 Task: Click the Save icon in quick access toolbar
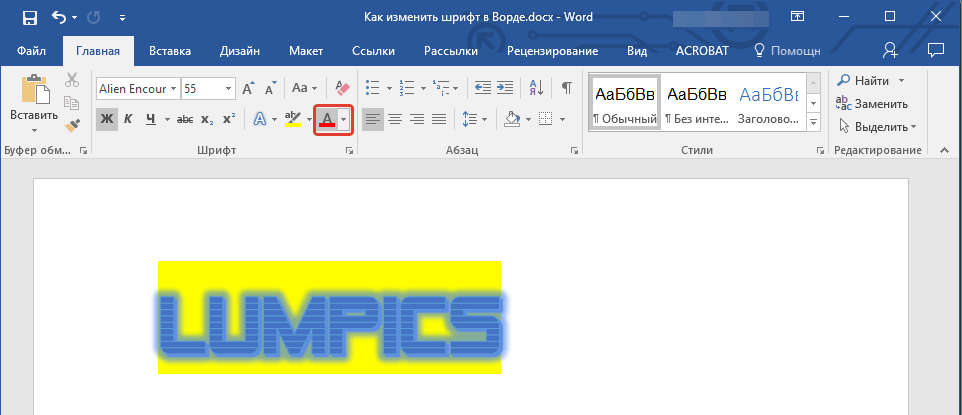coord(29,17)
